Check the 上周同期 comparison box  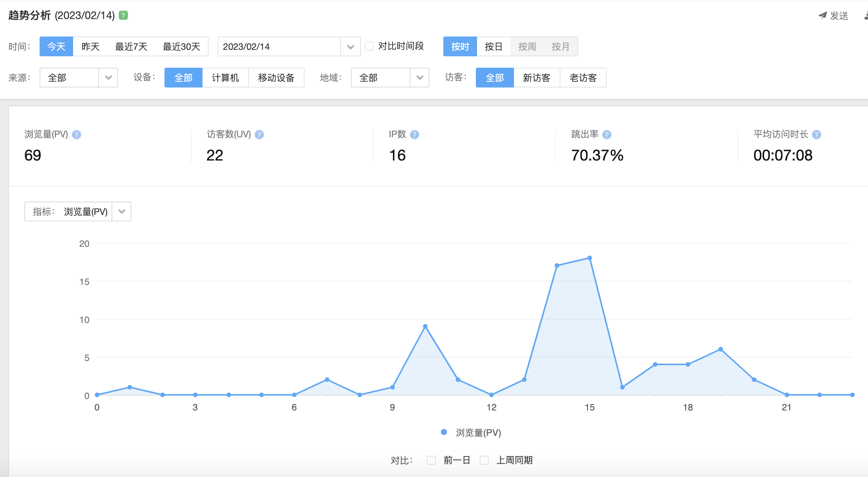pos(484,460)
